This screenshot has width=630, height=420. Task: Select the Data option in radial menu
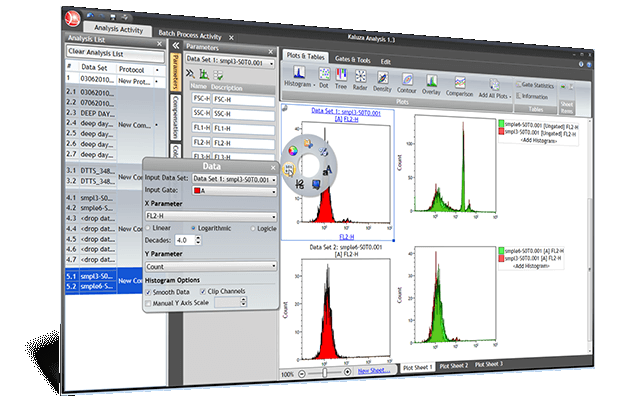pyautogui.click(x=289, y=170)
